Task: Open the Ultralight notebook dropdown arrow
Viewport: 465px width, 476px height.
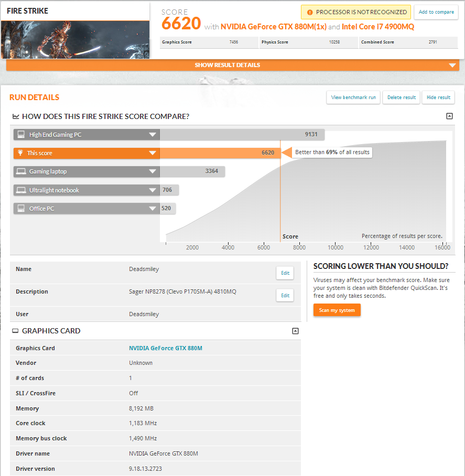Action: [153, 190]
